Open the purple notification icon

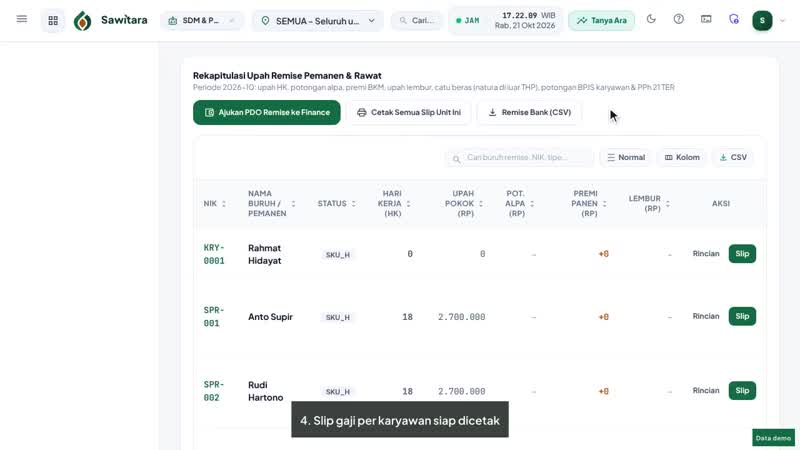coord(734,19)
